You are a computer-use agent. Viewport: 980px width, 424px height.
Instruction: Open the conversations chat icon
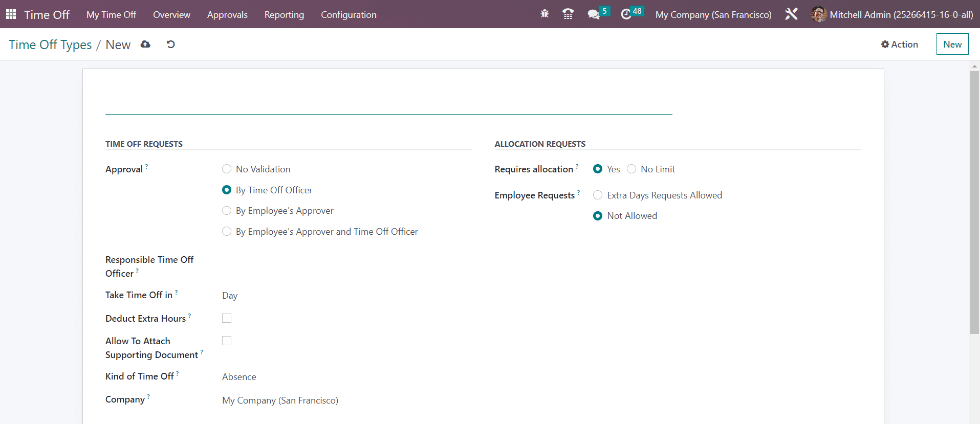coord(594,14)
